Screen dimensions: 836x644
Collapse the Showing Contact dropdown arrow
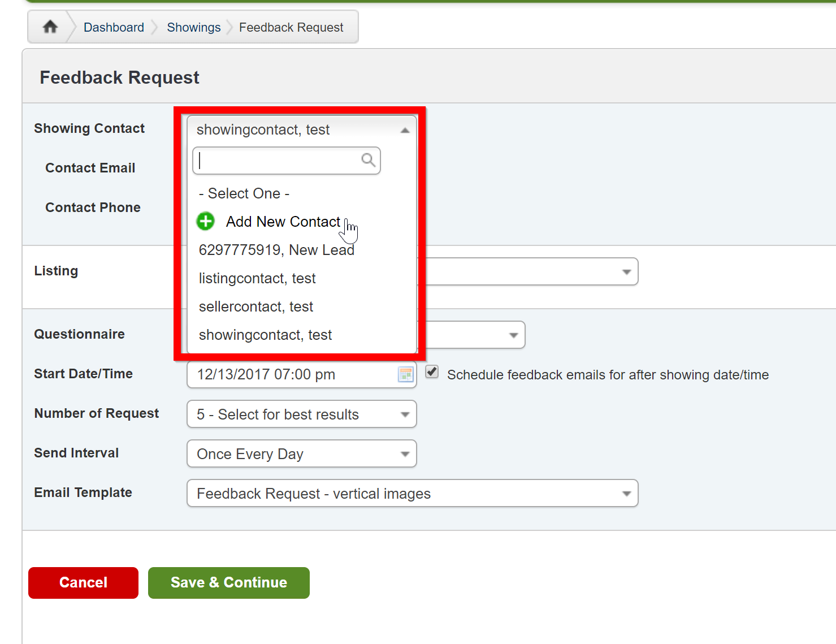coord(405,130)
